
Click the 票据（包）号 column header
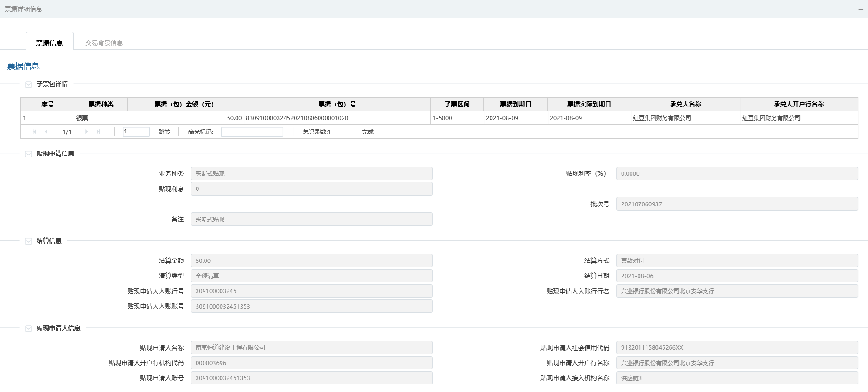337,104
